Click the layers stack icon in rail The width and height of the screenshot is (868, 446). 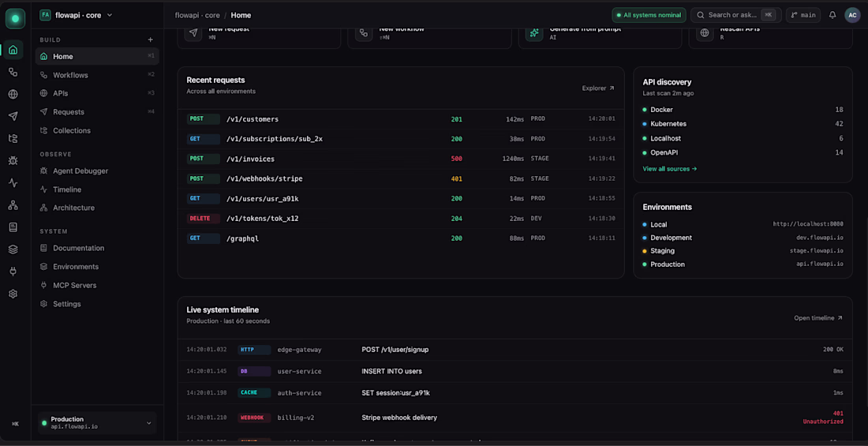(x=13, y=249)
